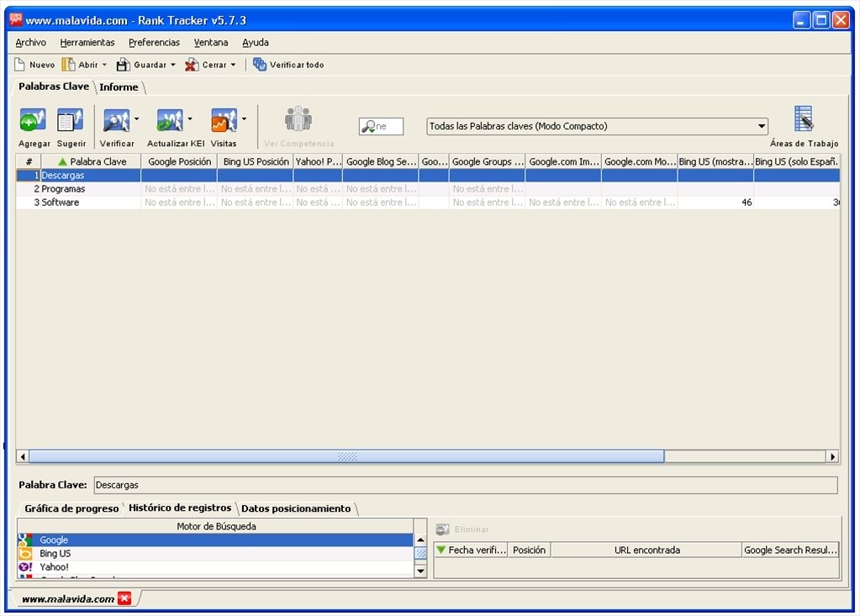Click the search magnifier icon in the filter box
Screen dimensions: 860x616
pos(368,126)
